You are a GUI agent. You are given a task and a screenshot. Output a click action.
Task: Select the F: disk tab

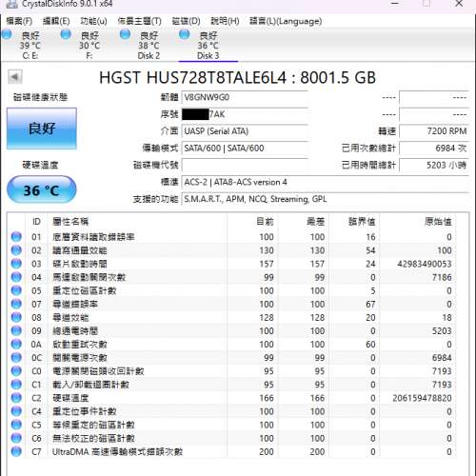coord(89,45)
